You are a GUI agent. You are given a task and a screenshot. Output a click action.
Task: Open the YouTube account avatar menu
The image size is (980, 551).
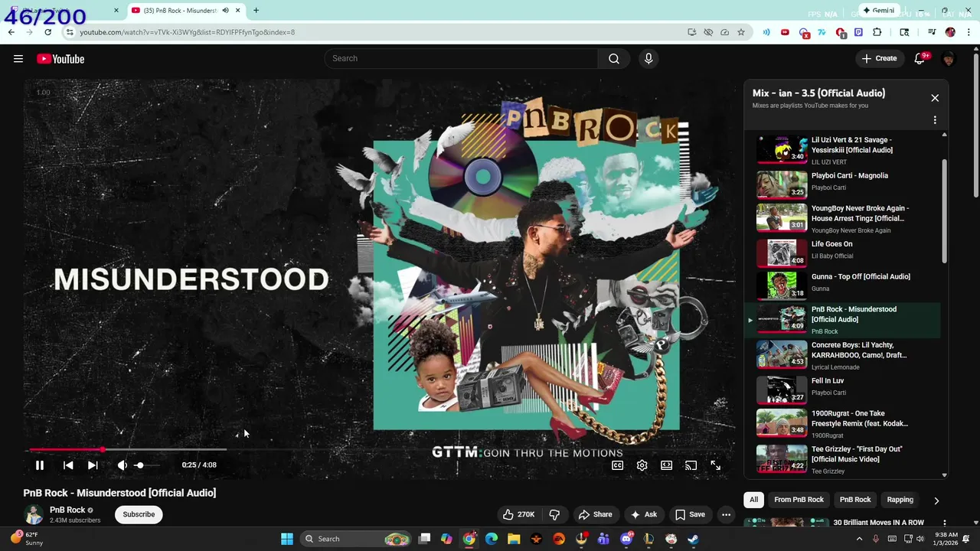[949, 59]
